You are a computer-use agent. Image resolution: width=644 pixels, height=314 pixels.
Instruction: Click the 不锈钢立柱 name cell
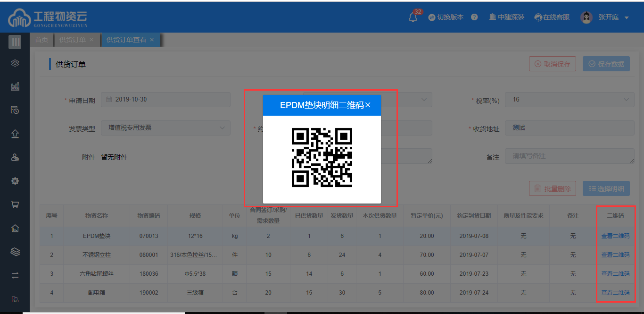97,255
